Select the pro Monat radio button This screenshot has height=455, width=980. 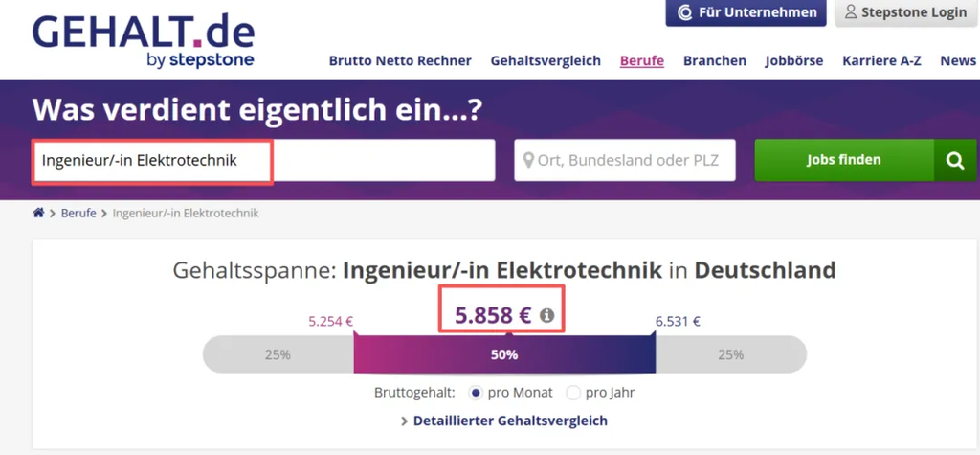(x=476, y=393)
